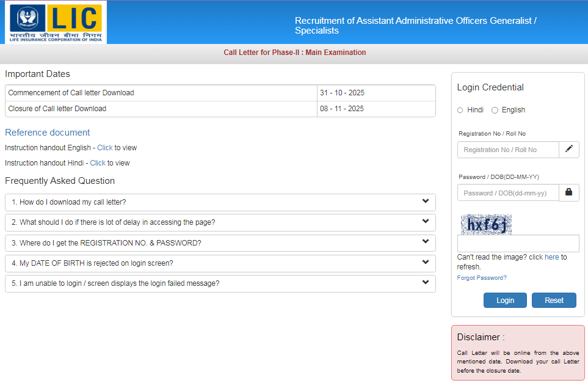This screenshot has width=588, height=383.
Task: Click 'here' to refresh the captcha
Action: (551, 257)
